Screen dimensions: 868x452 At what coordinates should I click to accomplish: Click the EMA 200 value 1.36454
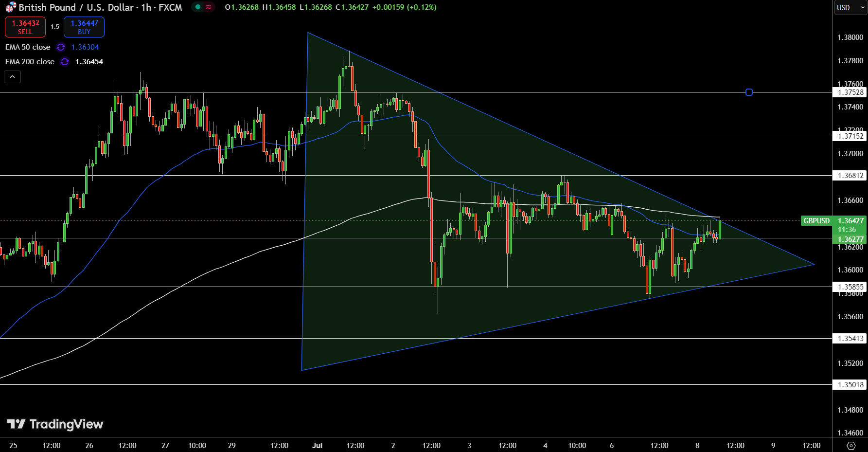point(89,62)
